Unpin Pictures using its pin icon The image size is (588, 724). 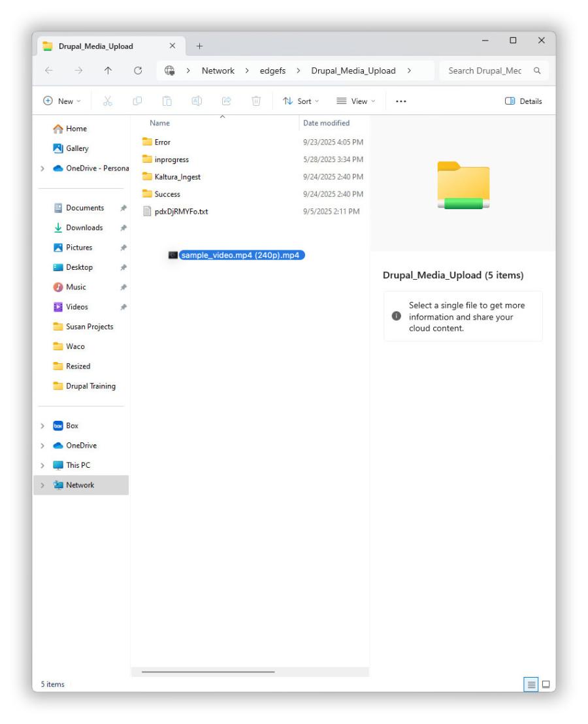(123, 248)
